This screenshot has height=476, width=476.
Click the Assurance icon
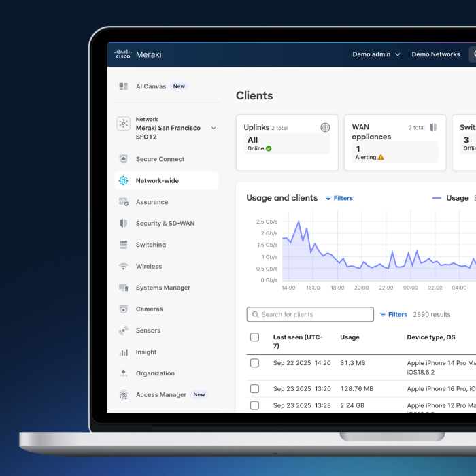(124, 202)
